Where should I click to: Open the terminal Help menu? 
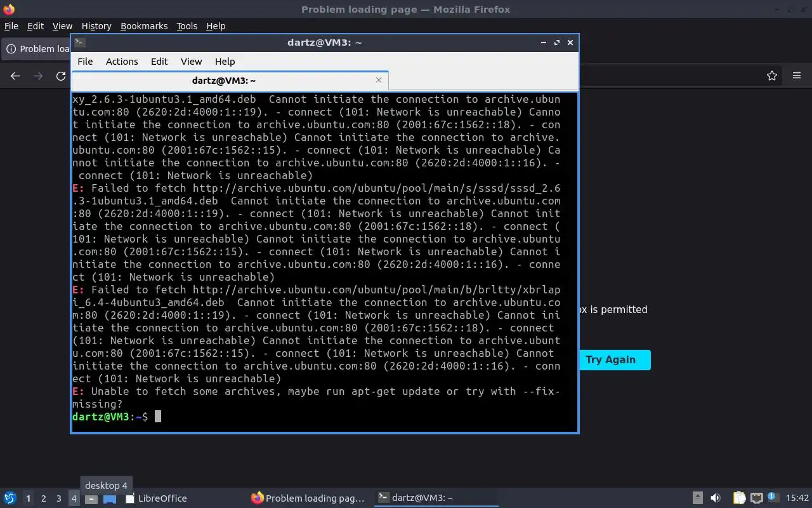(x=225, y=62)
